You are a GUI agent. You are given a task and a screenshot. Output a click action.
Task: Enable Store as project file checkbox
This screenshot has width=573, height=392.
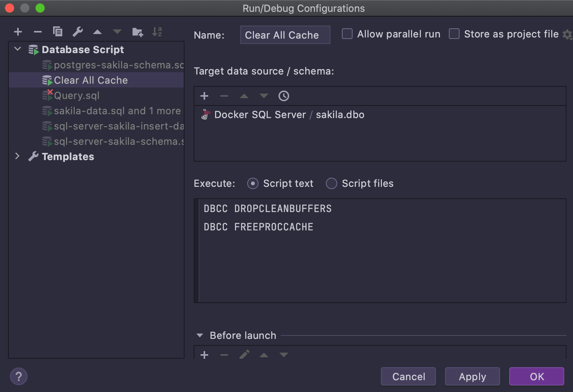[454, 34]
